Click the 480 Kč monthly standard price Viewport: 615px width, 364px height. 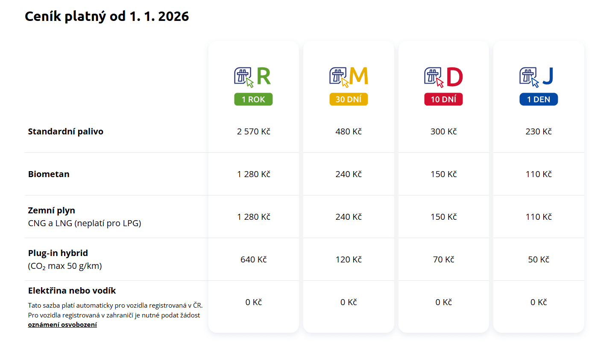tap(348, 131)
